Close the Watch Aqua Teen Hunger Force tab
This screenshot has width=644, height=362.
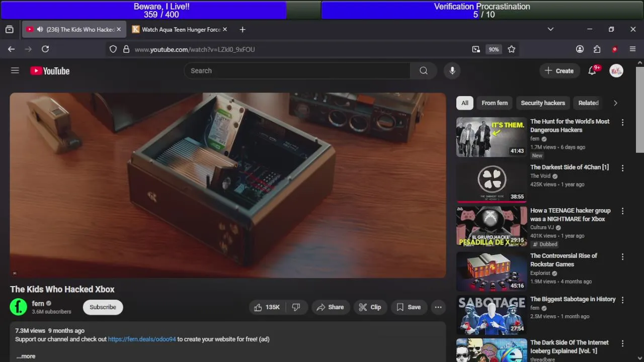pyautogui.click(x=225, y=30)
